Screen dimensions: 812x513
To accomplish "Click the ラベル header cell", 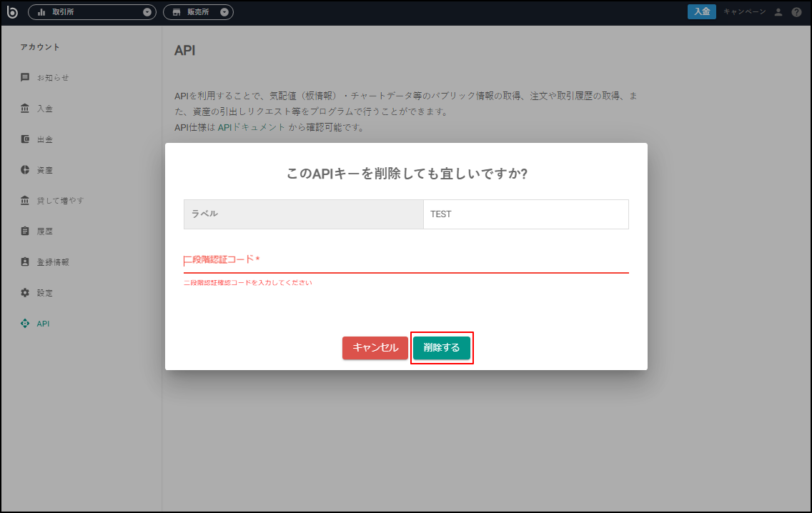I will [x=304, y=214].
